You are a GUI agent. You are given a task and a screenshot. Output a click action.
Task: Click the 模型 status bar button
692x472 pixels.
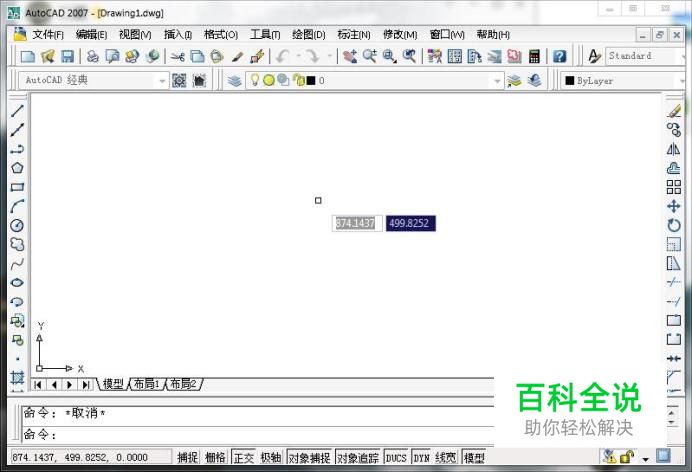[x=474, y=457]
